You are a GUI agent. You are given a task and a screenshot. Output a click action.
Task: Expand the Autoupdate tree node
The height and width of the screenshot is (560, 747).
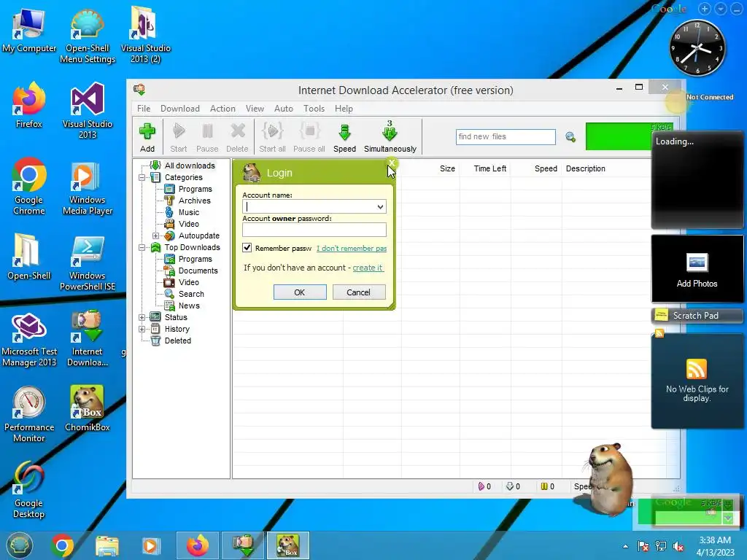click(x=156, y=236)
